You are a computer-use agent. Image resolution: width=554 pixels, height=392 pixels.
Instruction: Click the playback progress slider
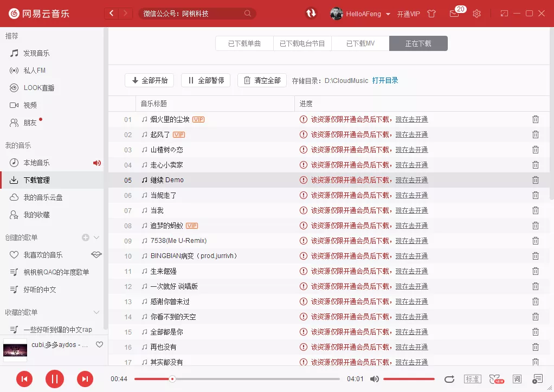[x=237, y=380]
